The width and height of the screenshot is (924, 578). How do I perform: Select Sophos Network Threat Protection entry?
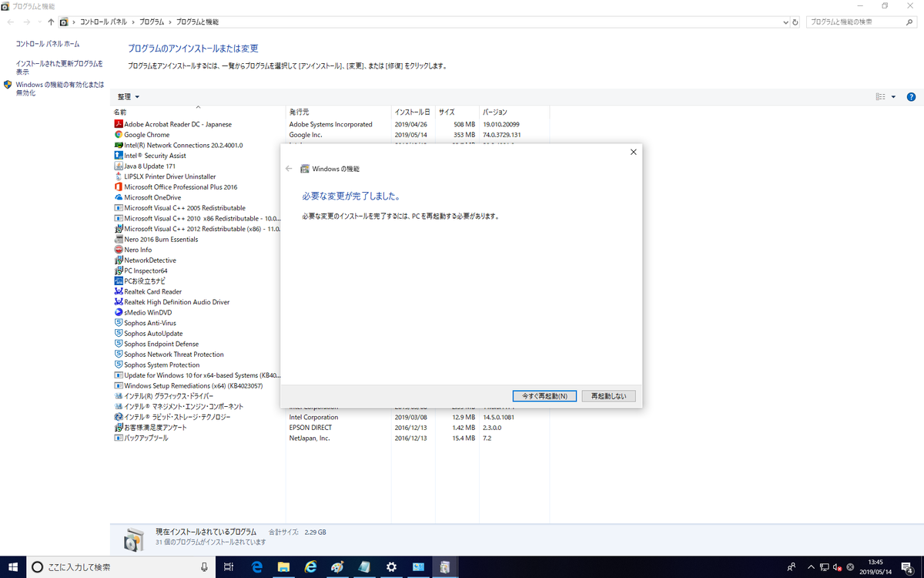tap(174, 355)
